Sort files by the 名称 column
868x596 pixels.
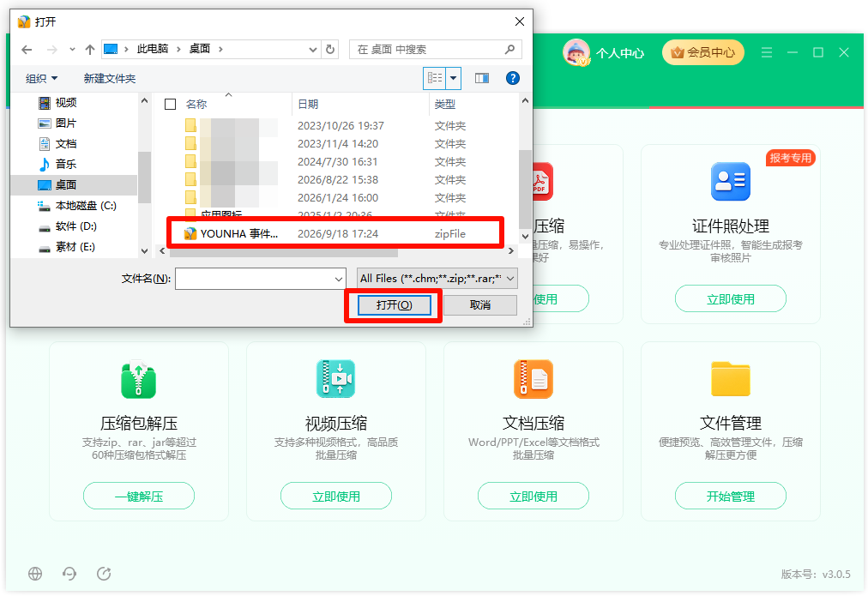[x=196, y=104]
